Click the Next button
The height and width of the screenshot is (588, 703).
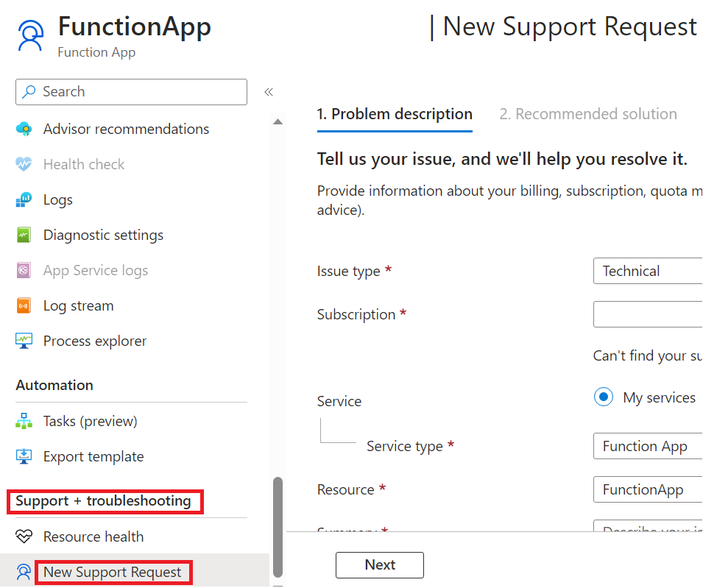tap(380, 565)
